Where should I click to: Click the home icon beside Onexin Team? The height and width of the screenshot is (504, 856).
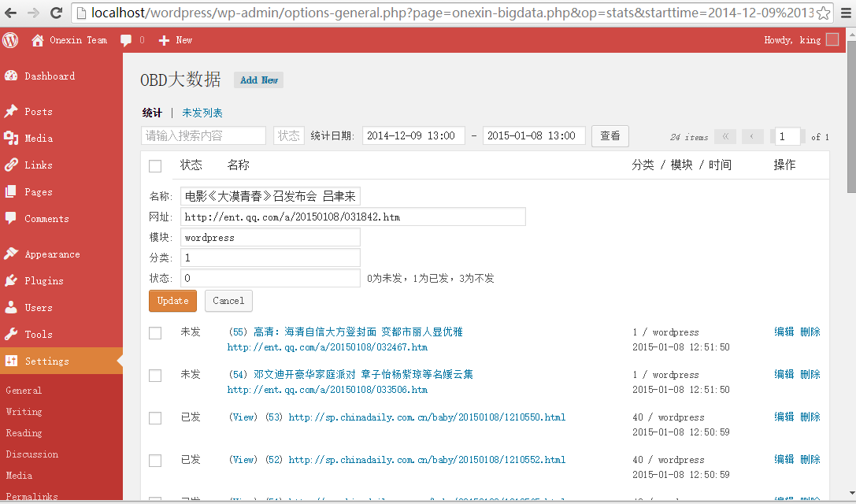pyautogui.click(x=38, y=40)
